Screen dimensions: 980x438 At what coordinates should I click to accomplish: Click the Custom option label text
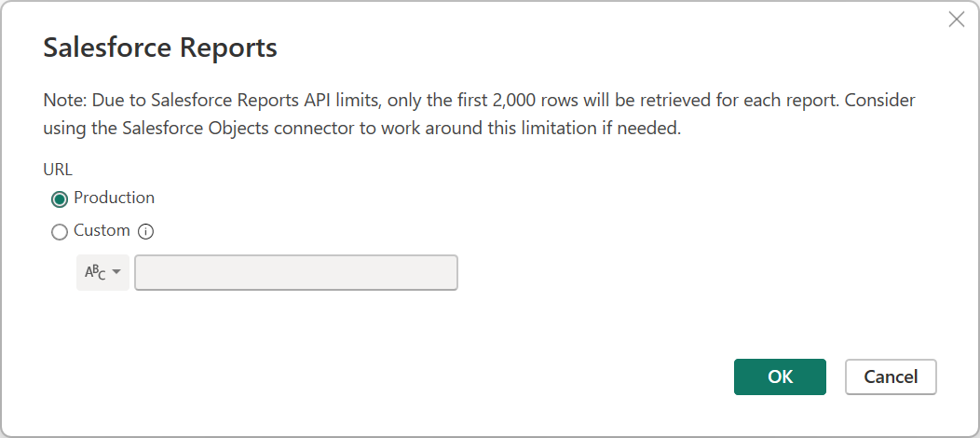[x=102, y=230]
